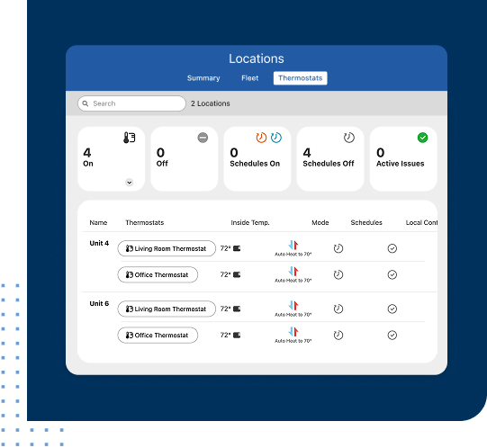Open Unit 4 Office Thermostat

coord(158,274)
